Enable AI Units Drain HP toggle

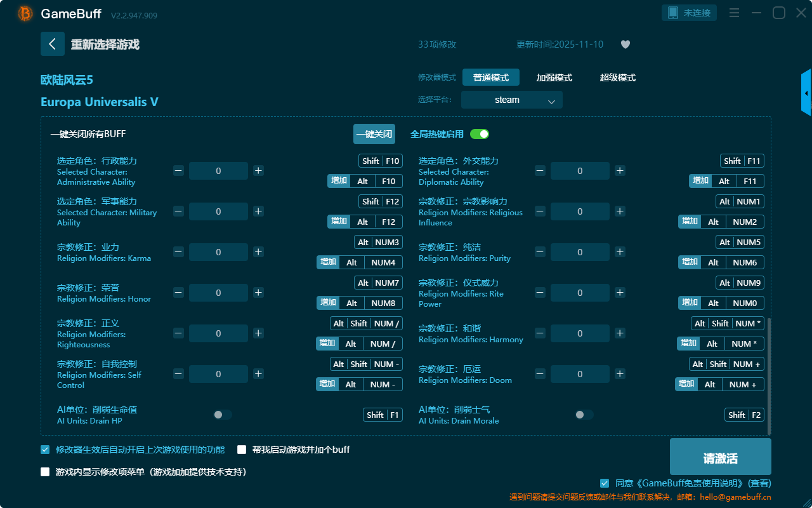[223, 415]
